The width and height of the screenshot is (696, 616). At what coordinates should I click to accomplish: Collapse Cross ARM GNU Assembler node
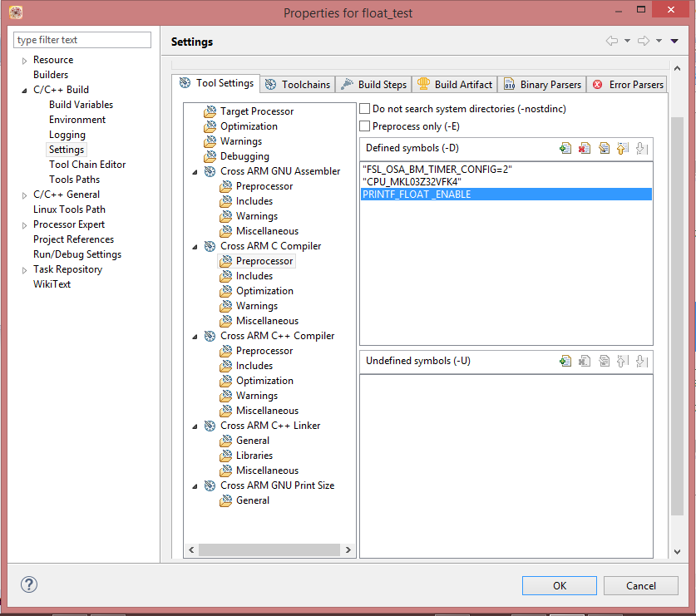pos(195,172)
